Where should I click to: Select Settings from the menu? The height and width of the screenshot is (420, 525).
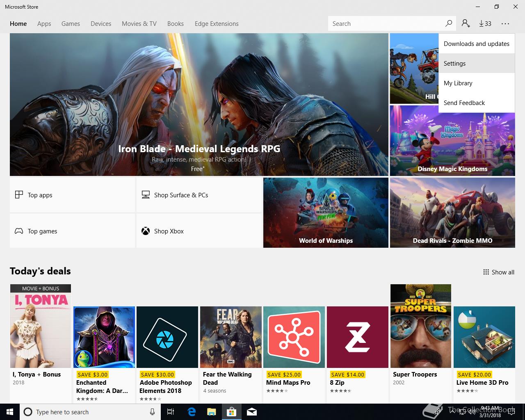point(477,64)
